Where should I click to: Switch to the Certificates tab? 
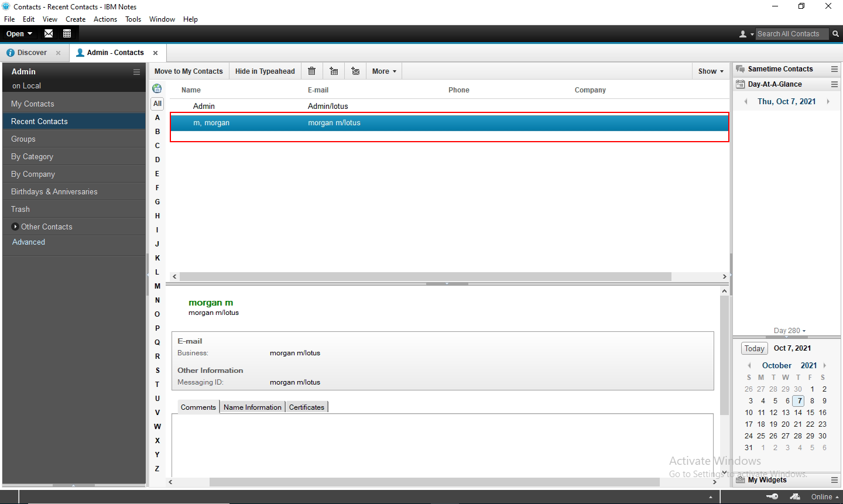tap(307, 407)
